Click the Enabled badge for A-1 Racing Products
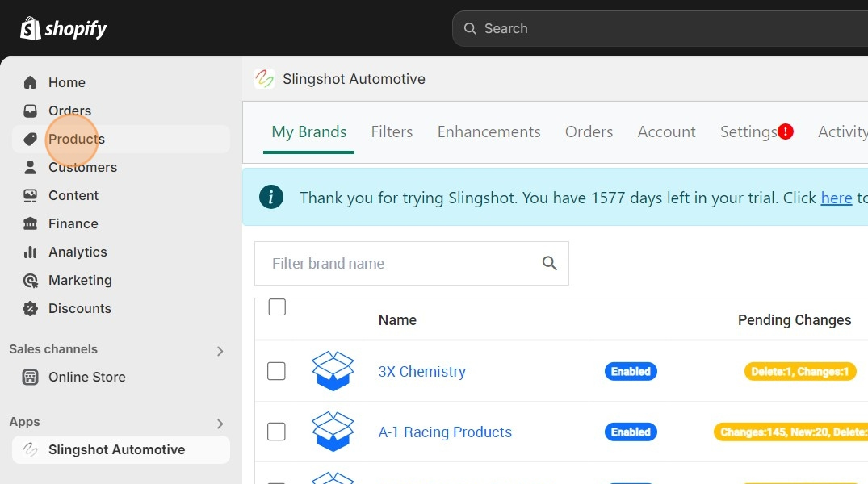Image resolution: width=868 pixels, height=484 pixels. [x=631, y=432]
